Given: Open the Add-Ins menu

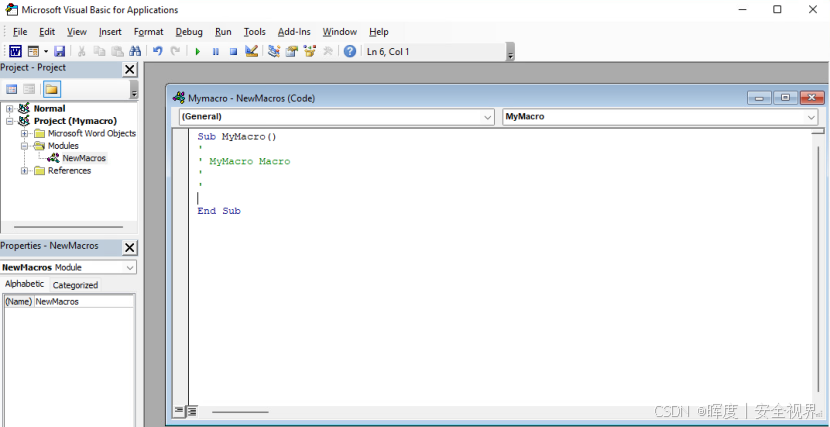Looking at the screenshot, I should pos(294,32).
